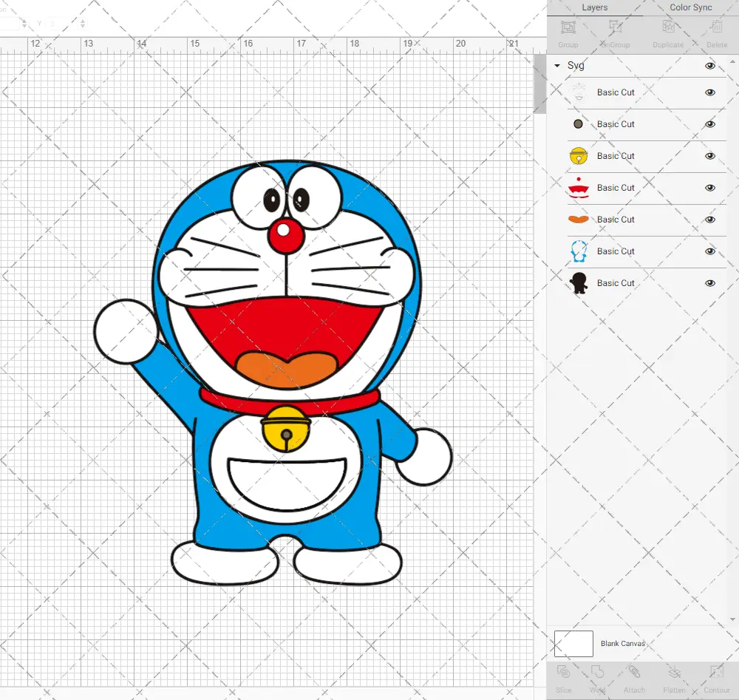Hide the orange tongue layer
The width and height of the screenshot is (739, 700).
[709, 220]
